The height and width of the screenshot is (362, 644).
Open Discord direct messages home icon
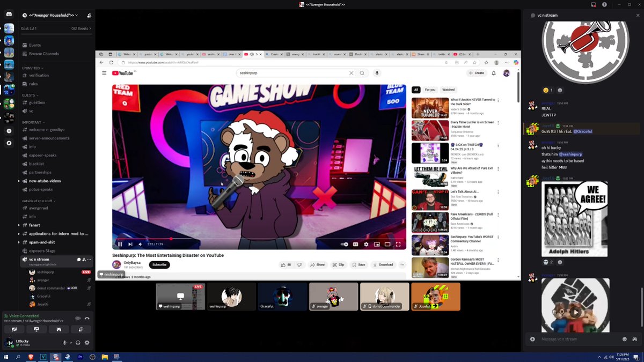point(9,14)
